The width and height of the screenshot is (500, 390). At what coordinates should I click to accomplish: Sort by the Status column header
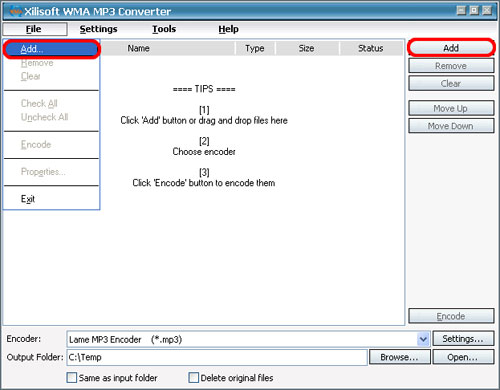click(x=371, y=48)
